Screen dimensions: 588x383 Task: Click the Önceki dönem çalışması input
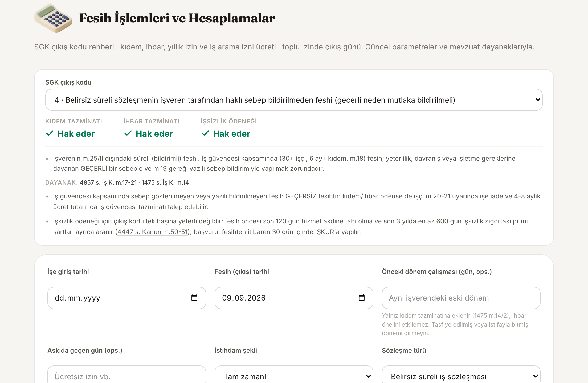461,298
